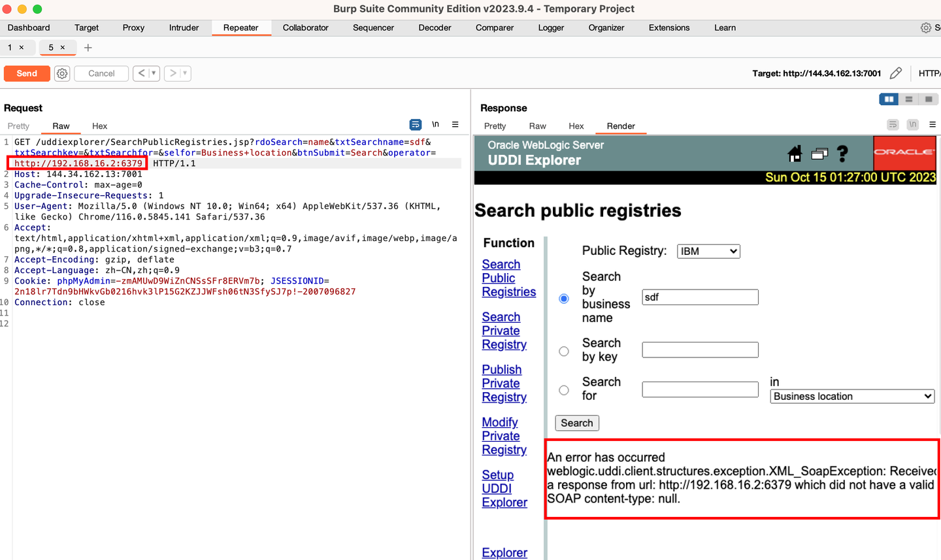The height and width of the screenshot is (560, 941).
Task: Open the Request panel hamburger menu
Action: (x=455, y=124)
